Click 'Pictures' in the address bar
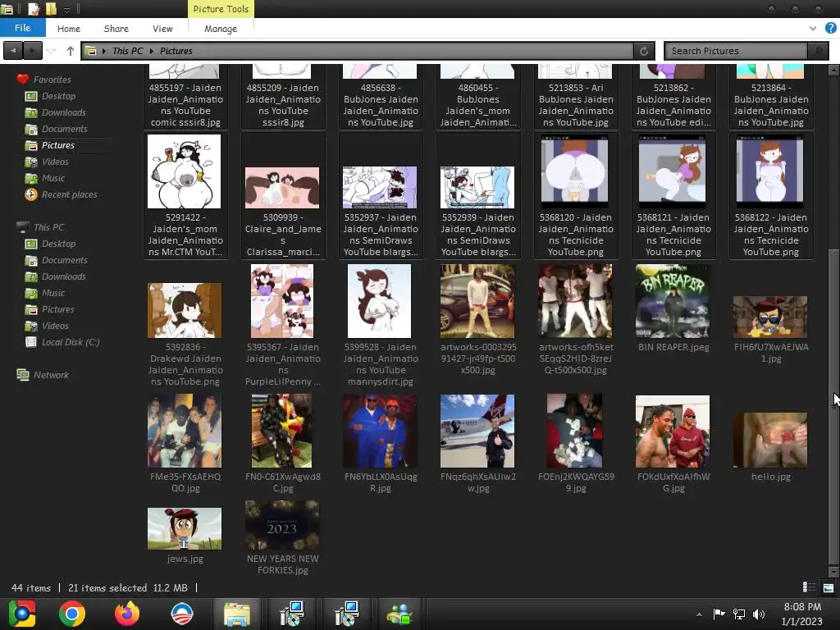The height and width of the screenshot is (630, 840). click(x=176, y=51)
